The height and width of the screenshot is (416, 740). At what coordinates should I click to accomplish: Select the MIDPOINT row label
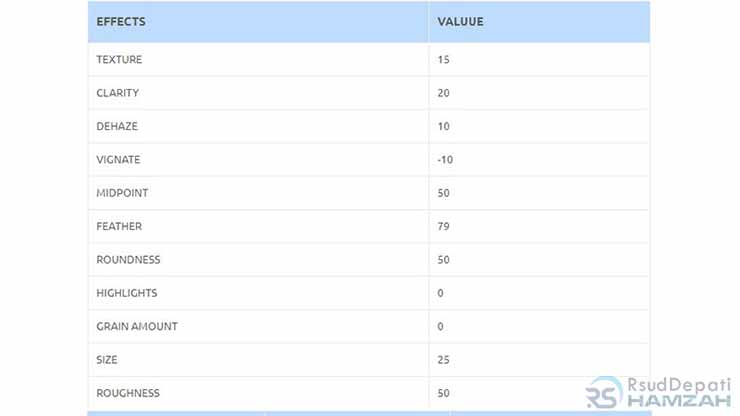[122, 193]
